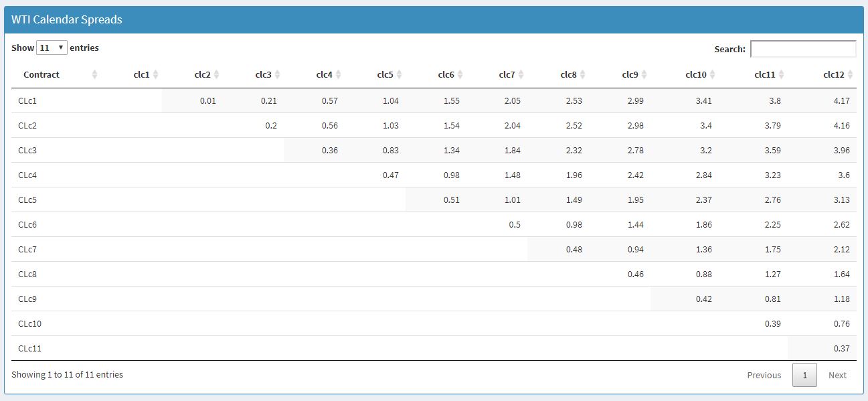868x401 pixels.
Task: Click value 4.17 in CLc1 row
Action: pos(842,100)
